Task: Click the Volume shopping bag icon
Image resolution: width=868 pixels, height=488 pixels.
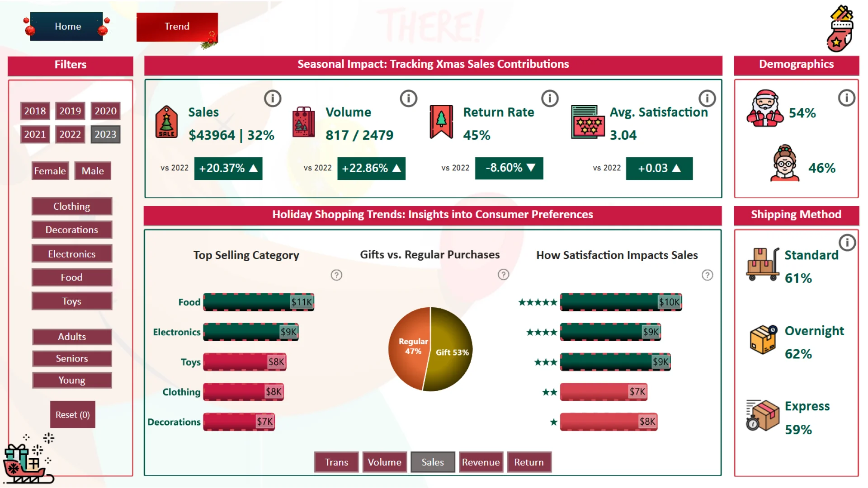Action: [x=303, y=122]
